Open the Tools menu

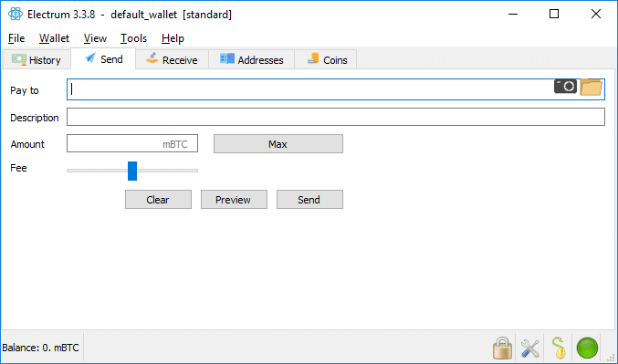133,38
